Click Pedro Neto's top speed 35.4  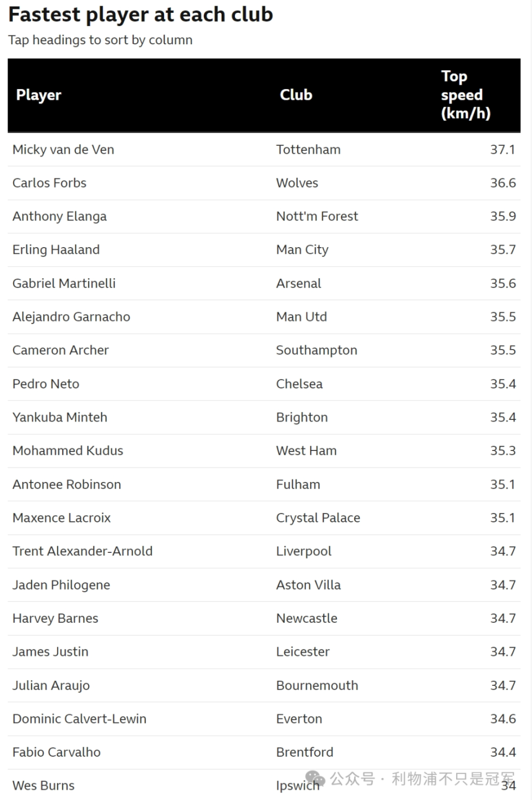click(503, 384)
